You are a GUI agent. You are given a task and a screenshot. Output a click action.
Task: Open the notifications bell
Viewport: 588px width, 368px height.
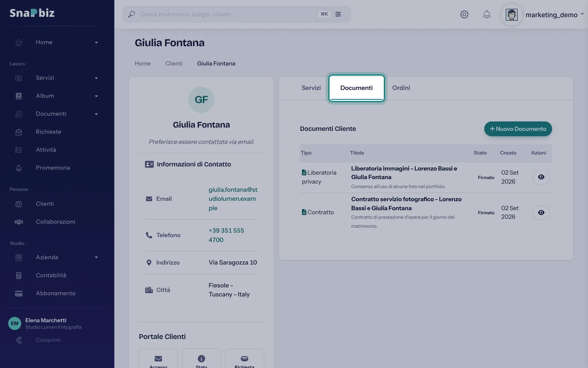pyautogui.click(x=487, y=14)
